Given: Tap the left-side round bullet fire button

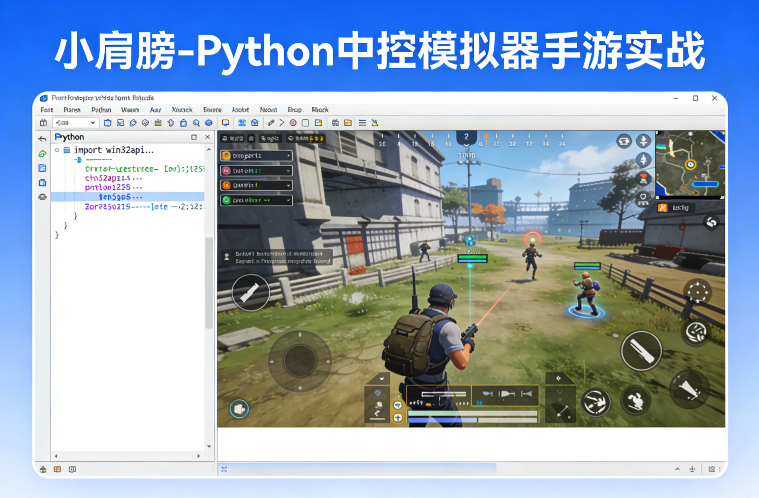Looking at the screenshot, I should click(x=250, y=292).
